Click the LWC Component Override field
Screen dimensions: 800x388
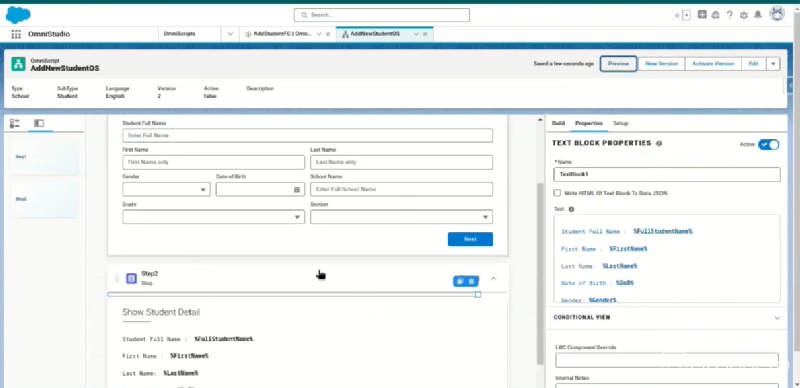tap(667, 360)
